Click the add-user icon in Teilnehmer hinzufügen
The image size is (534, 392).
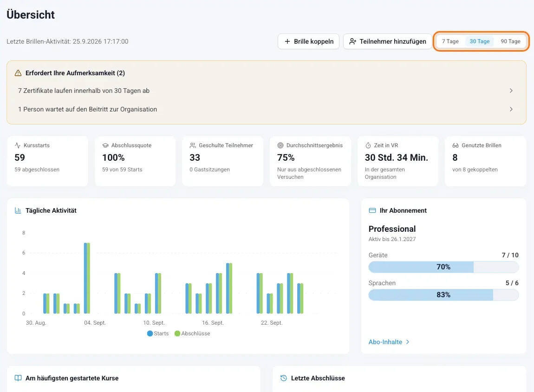(353, 41)
